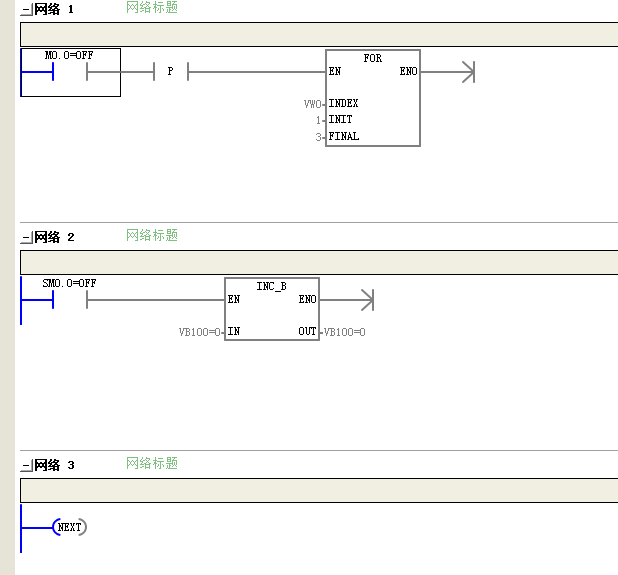Click the SM0.0=OFF address label

pos(69,283)
